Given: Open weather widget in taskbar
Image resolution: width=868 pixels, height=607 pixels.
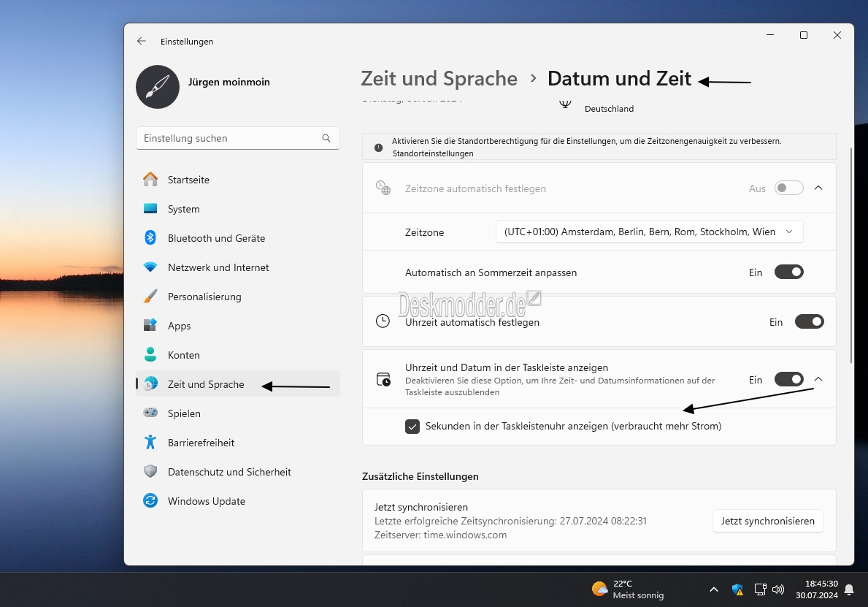Looking at the screenshot, I should point(628,589).
